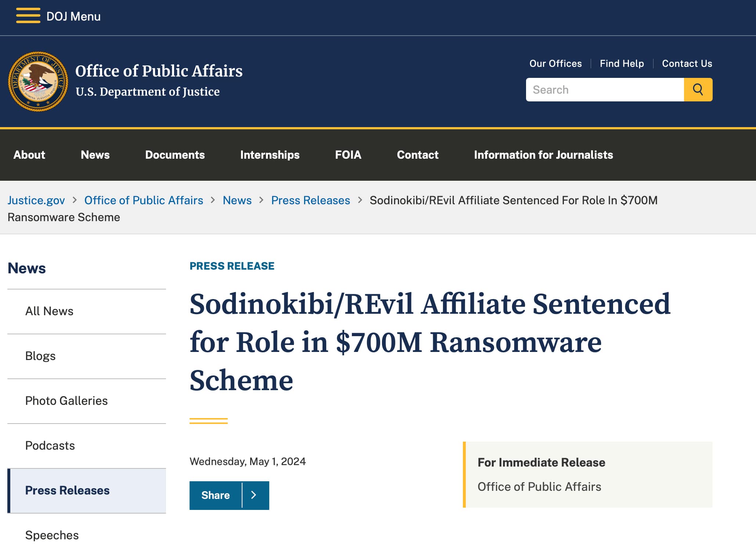Click the PRESS RELEASE label text
The height and width of the screenshot is (554, 756).
pyautogui.click(x=232, y=266)
